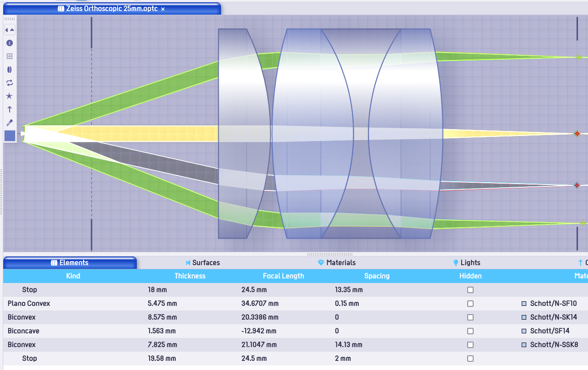Click thickness value 1.563 mm

pyautogui.click(x=162, y=331)
